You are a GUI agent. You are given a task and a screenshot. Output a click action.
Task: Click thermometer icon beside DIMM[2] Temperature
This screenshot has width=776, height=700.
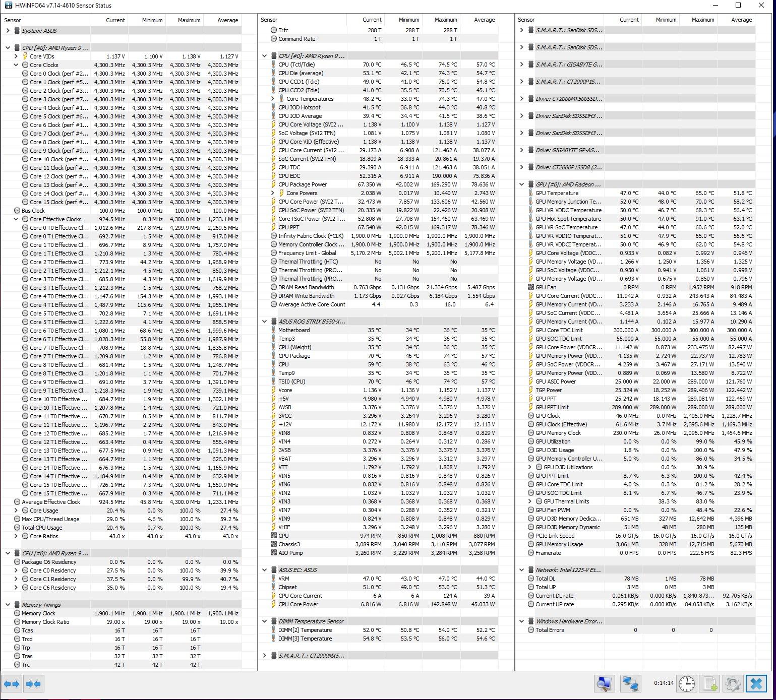click(274, 630)
